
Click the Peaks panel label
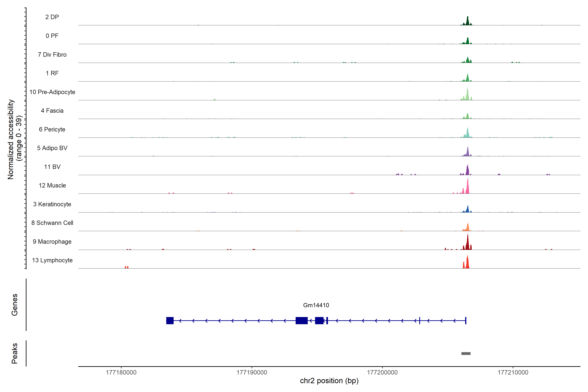[x=15, y=353]
